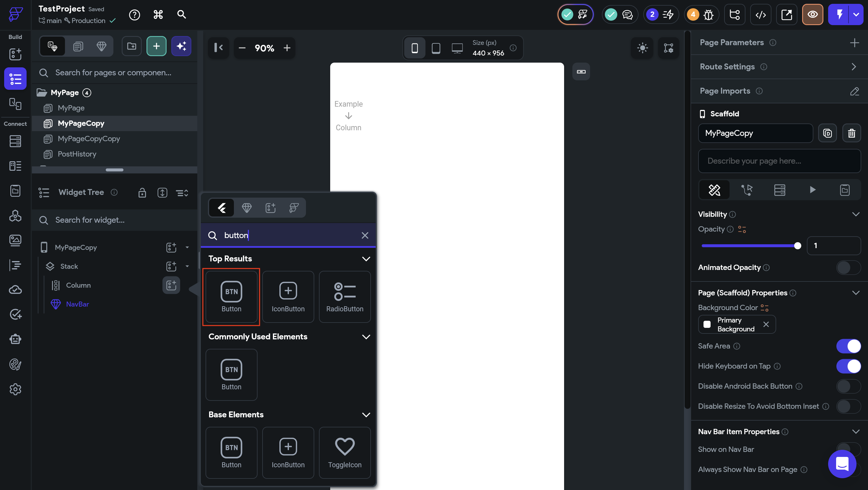Expand Route Settings chevron
868x490 pixels.
pyautogui.click(x=854, y=67)
